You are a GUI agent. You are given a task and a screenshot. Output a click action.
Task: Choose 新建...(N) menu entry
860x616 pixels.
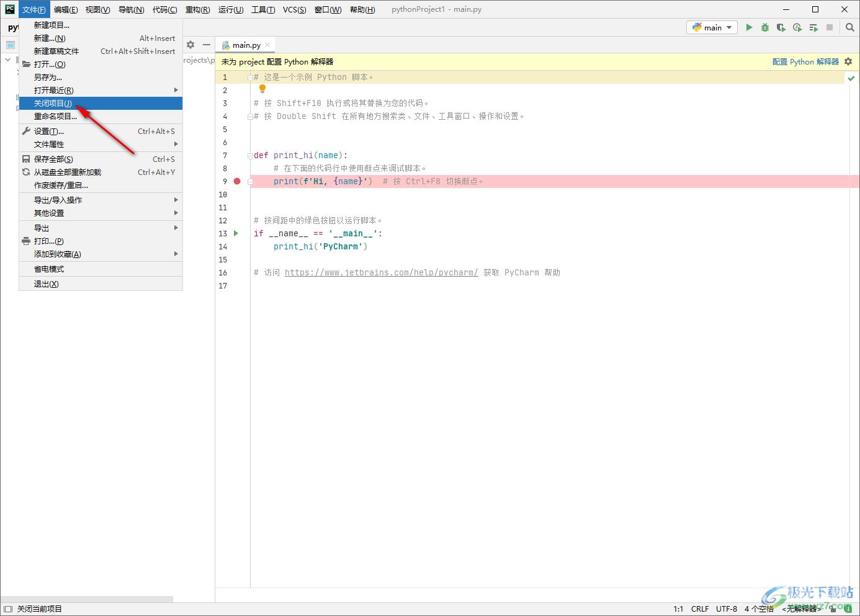click(101, 38)
